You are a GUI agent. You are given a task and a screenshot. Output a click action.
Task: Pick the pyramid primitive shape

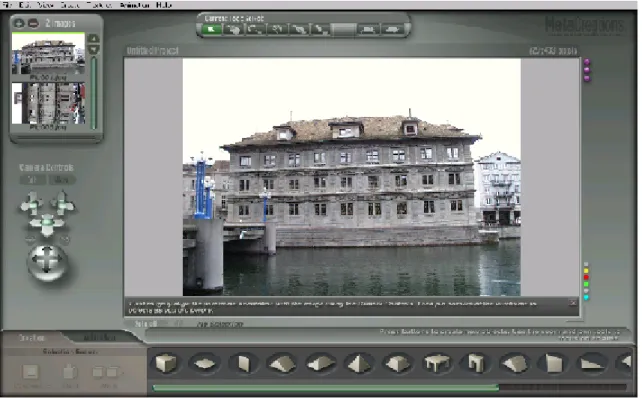click(x=359, y=363)
